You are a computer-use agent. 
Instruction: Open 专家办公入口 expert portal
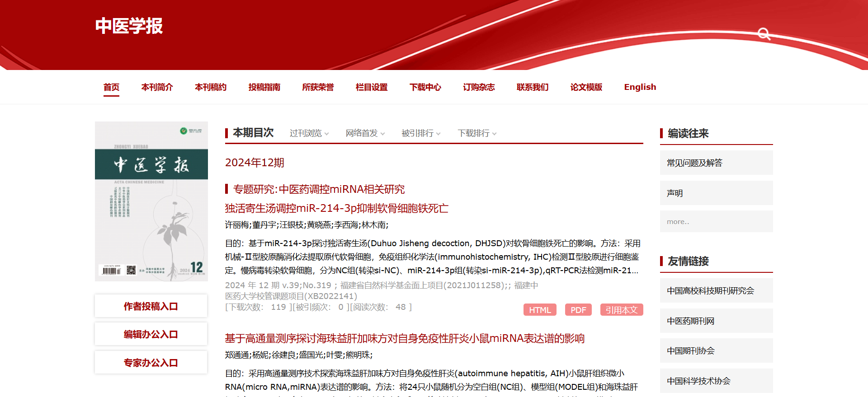click(151, 363)
